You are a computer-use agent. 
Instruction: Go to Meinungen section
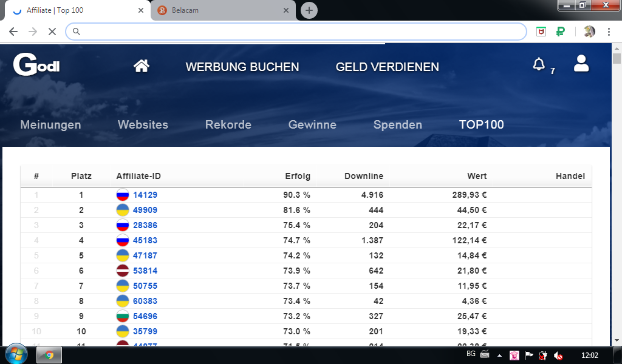(x=51, y=125)
